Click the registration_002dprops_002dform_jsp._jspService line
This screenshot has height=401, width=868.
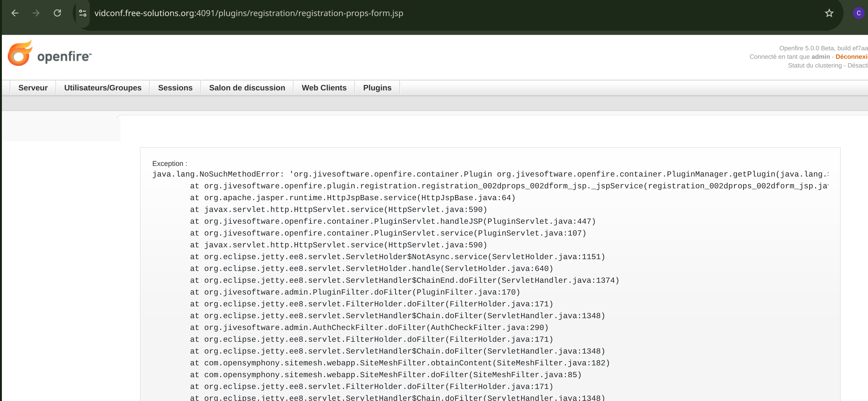509,186
